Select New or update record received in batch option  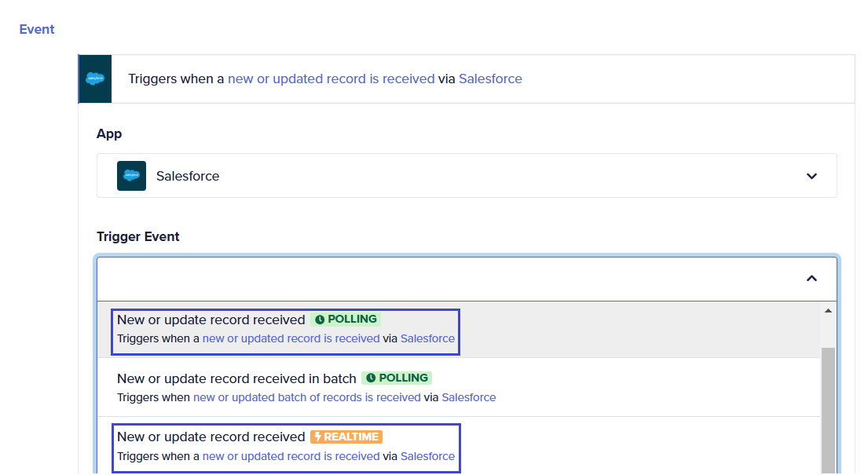(x=459, y=387)
